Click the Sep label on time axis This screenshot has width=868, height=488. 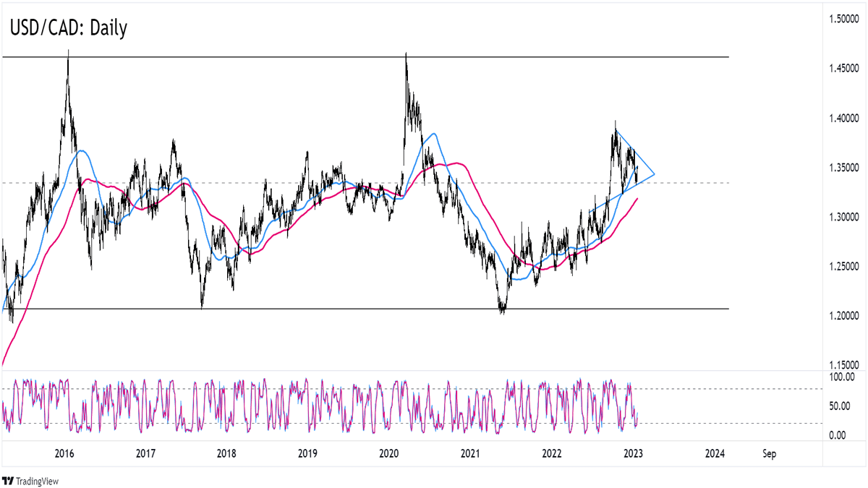pyautogui.click(x=769, y=454)
